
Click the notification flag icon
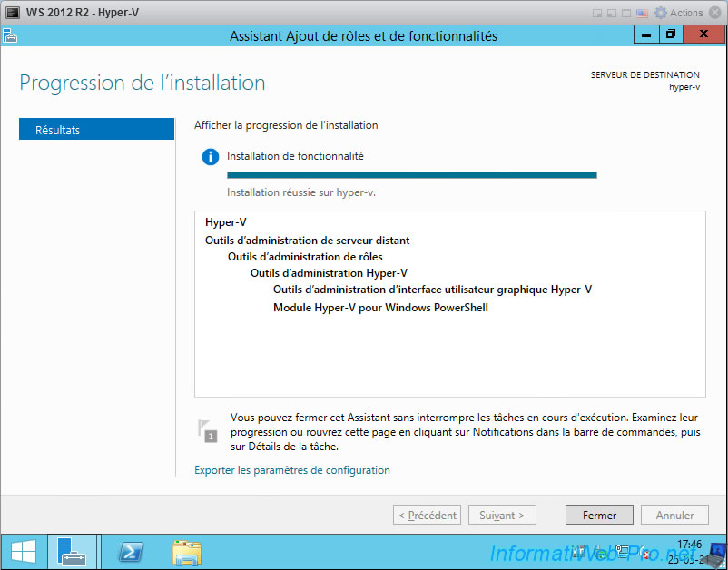tap(207, 431)
